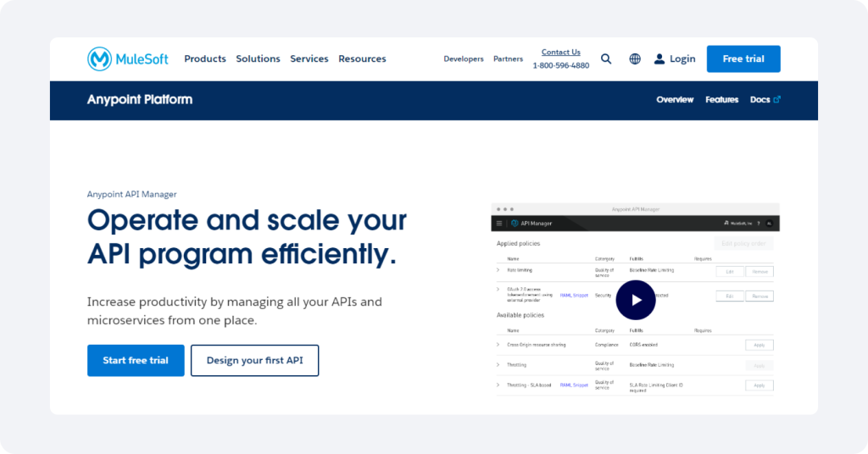Expand the Throttling policy row

coord(498,365)
